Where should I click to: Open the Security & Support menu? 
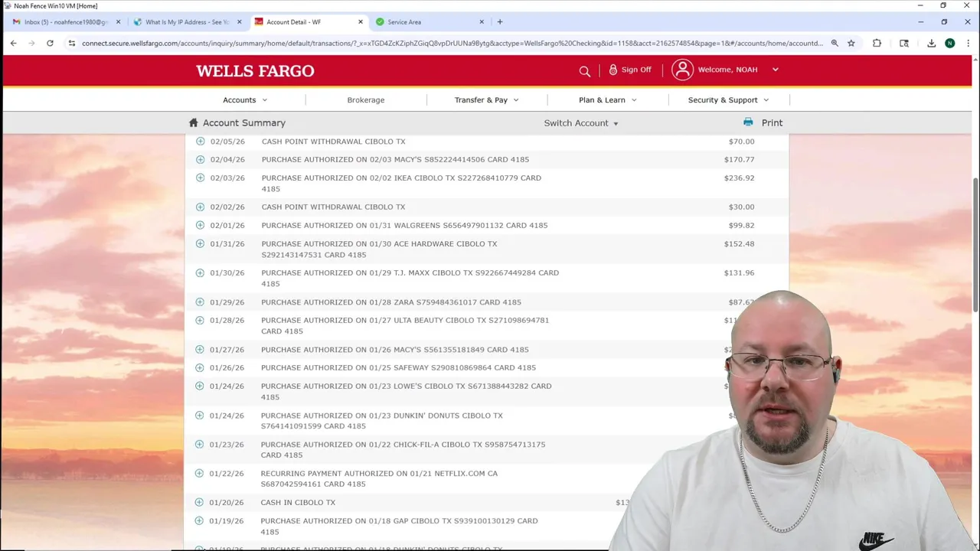click(729, 100)
